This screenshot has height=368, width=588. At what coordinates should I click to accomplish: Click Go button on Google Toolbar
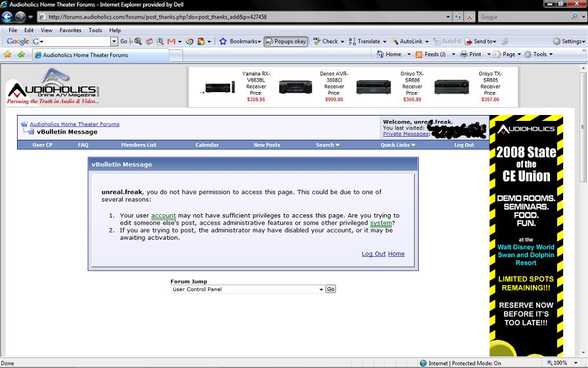(x=124, y=41)
